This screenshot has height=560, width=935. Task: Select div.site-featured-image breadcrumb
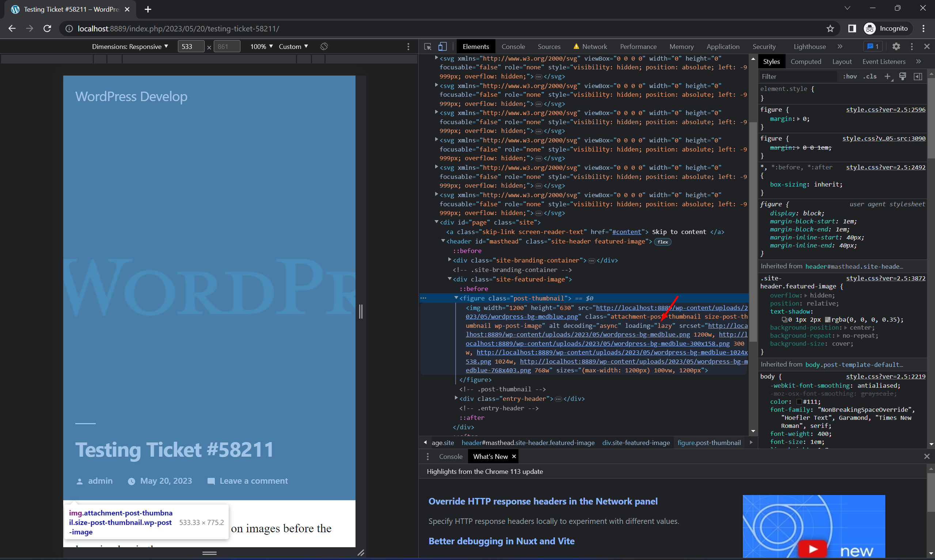click(x=636, y=443)
